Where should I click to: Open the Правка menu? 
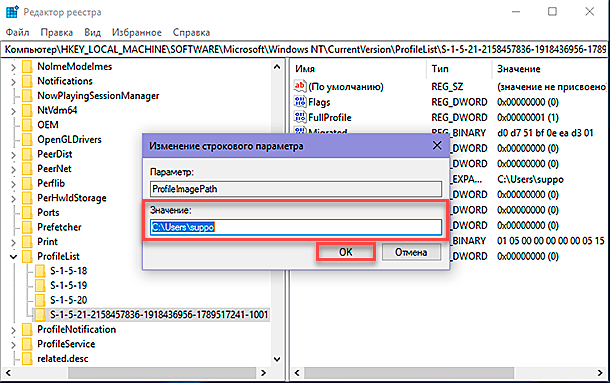57,33
